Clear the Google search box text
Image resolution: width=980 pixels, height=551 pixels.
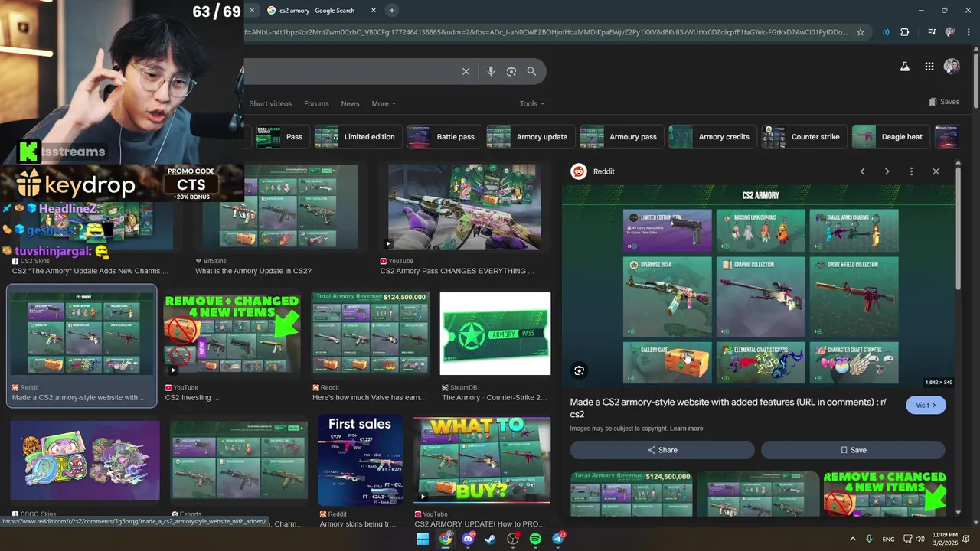(x=465, y=71)
